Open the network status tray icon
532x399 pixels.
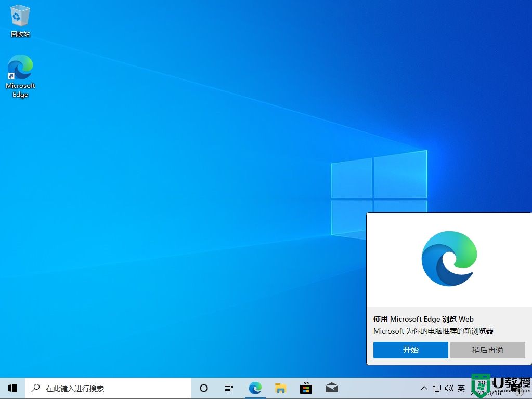point(437,388)
